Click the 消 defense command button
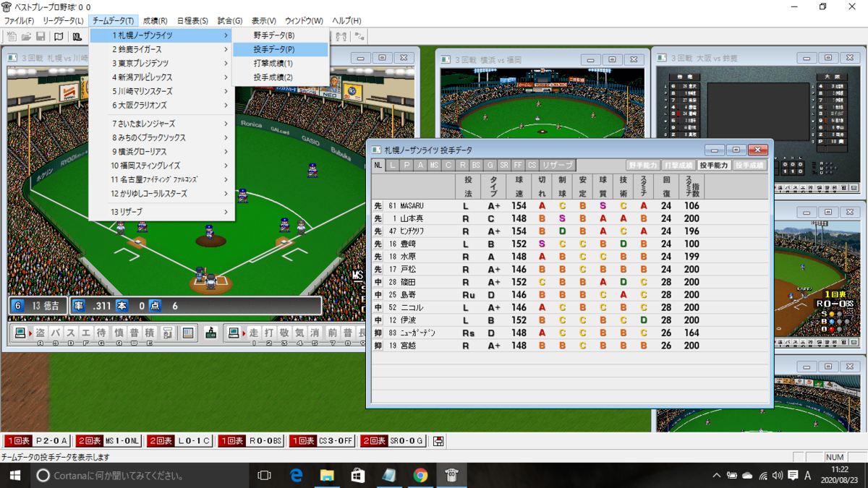 pos(315,333)
